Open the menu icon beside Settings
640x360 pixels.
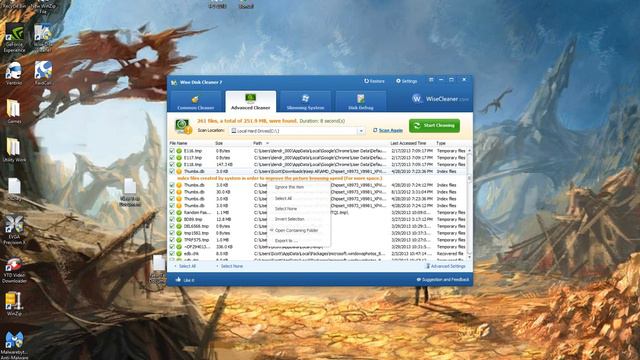[431, 80]
